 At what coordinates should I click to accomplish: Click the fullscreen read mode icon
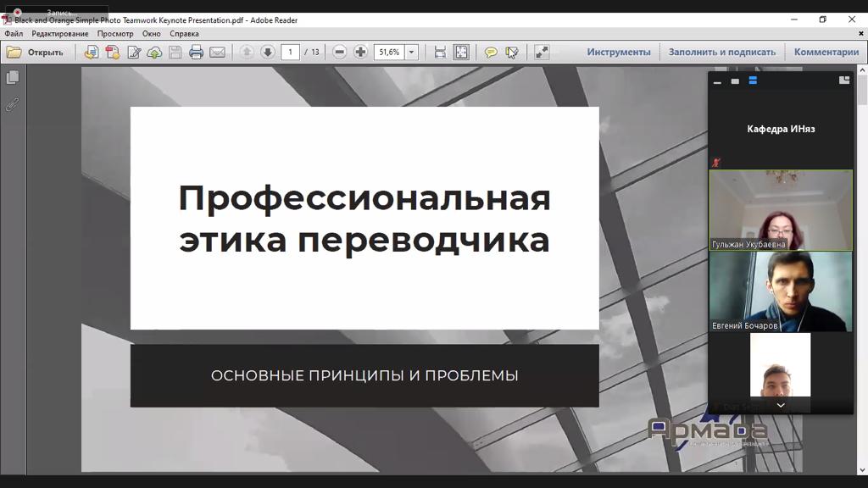pyautogui.click(x=542, y=52)
